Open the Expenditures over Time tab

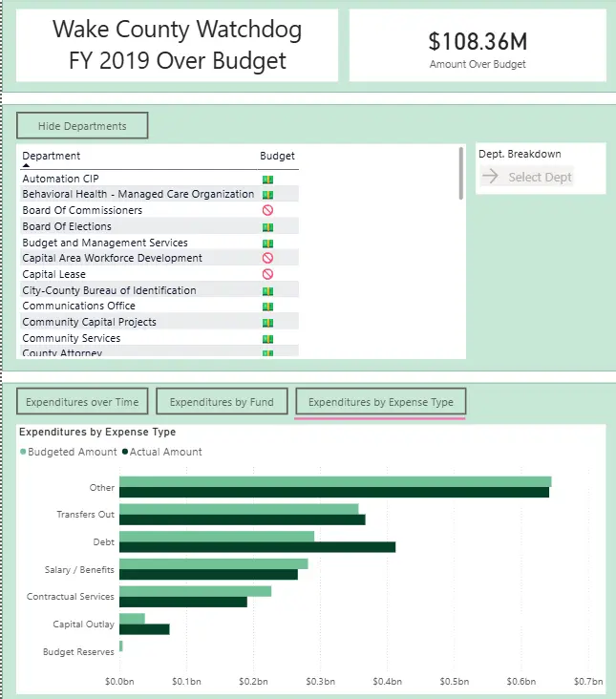82,402
